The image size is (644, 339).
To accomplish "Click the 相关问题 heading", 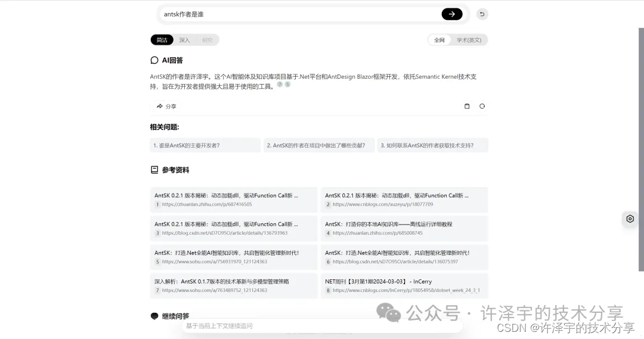I will pos(165,127).
